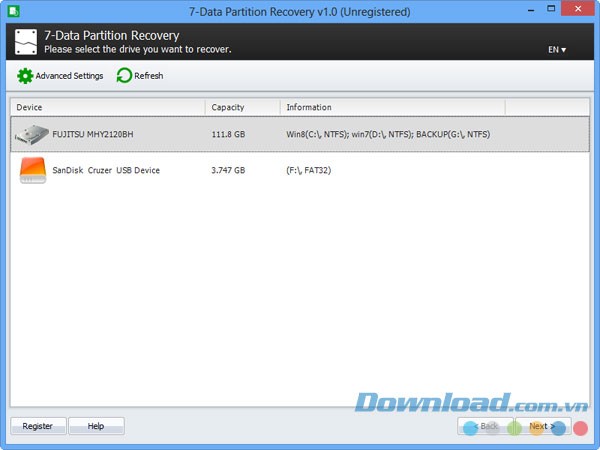This screenshot has height=450, width=600.
Task: Open the EN language dropdown
Action: [557, 50]
